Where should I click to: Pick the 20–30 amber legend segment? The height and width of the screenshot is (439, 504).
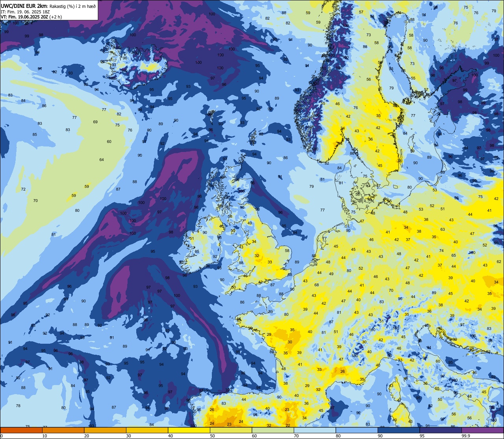105,430
